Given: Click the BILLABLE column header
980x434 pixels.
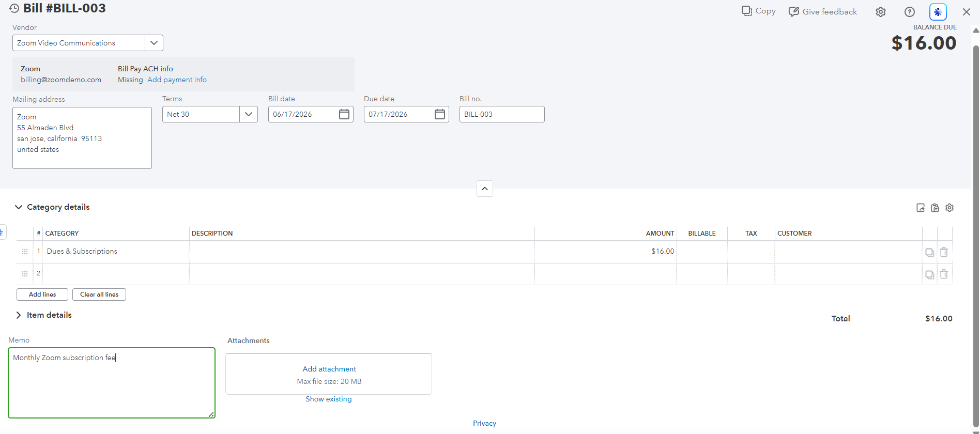Looking at the screenshot, I should (x=702, y=234).
